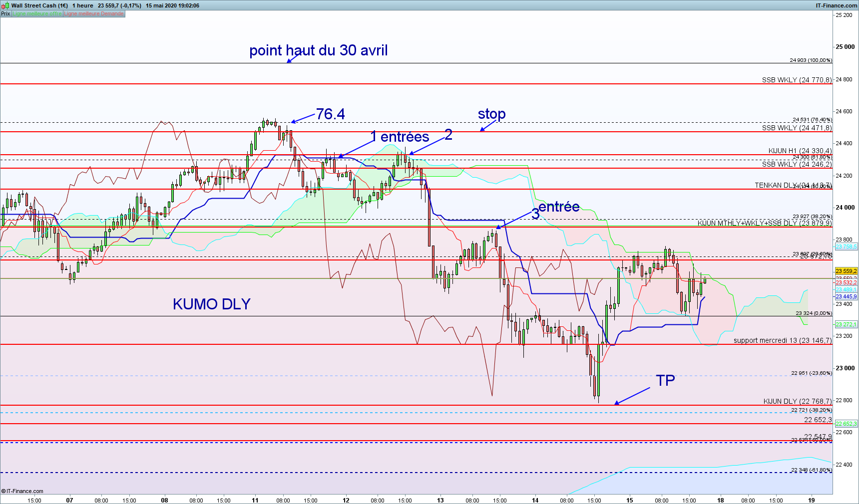Select the red 23 532,2 price tag
The width and height of the screenshot is (859, 504).
click(846, 282)
